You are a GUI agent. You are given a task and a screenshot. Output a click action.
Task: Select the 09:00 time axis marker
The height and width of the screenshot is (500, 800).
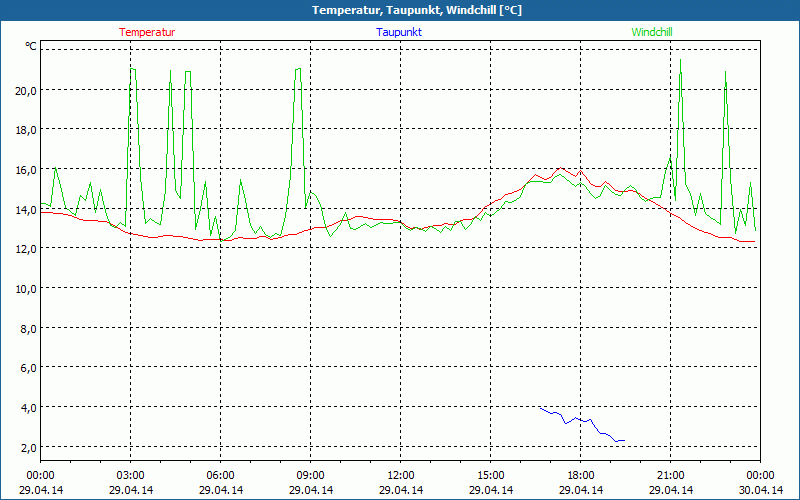click(311, 475)
